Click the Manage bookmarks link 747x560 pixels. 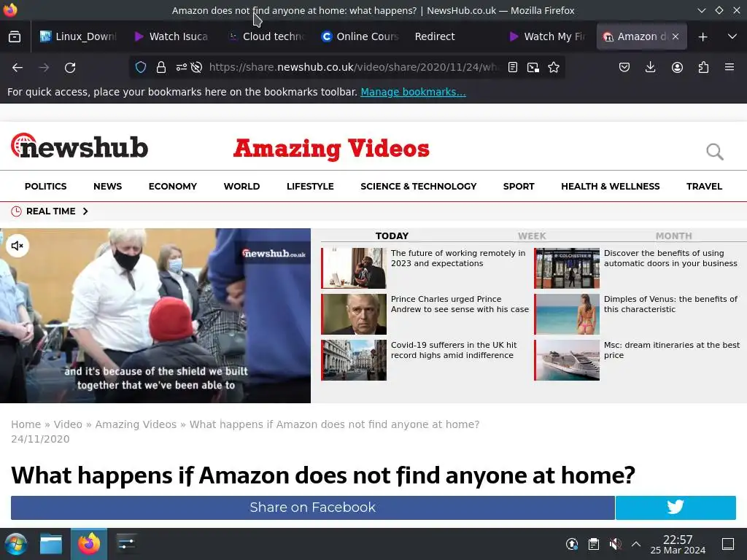coord(413,92)
